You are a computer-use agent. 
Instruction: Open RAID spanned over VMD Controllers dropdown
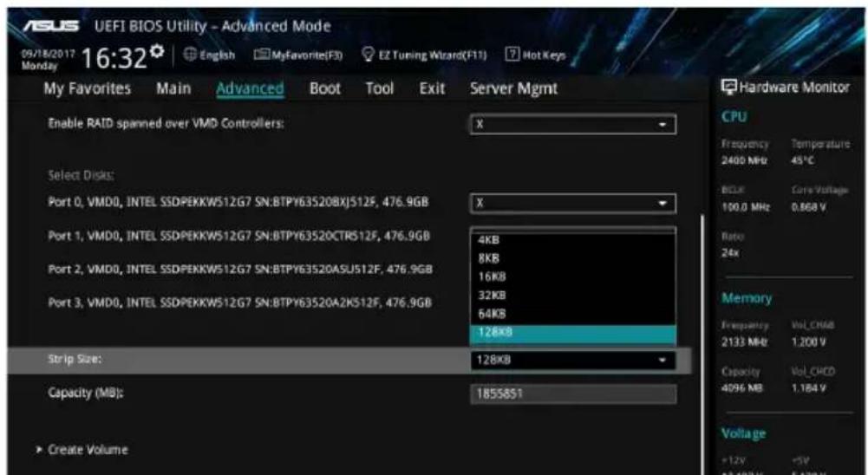point(573,124)
